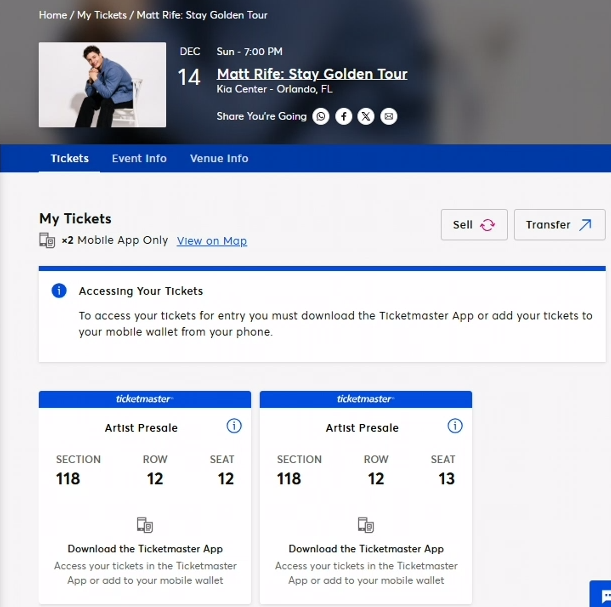Click 'Download the Ticketmaster App' on seat 13 ticket
Viewport: 611px width, 607px height.
click(366, 549)
